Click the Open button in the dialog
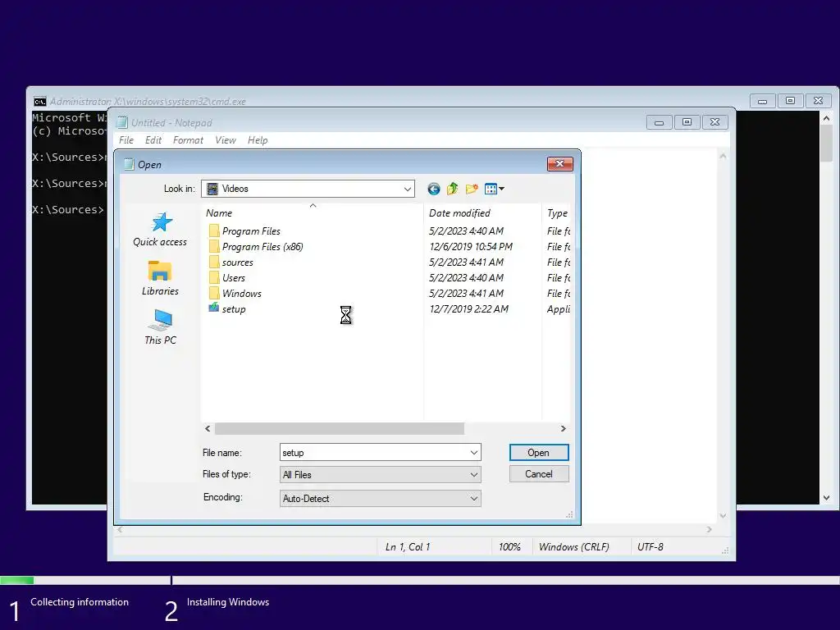Screen dimensions: 840x630 539,453
